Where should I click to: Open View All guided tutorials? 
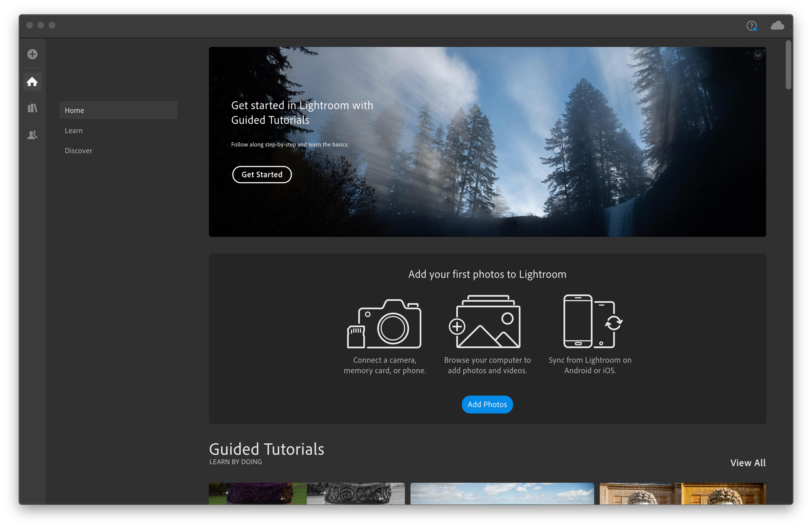tap(748, 463)
